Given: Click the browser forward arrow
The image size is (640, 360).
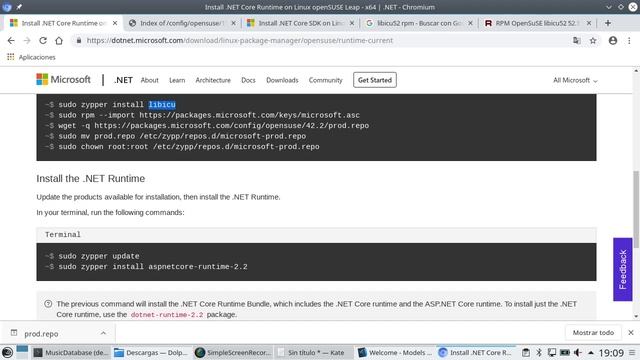Looking at the screenshot, I should coord(27,40).
